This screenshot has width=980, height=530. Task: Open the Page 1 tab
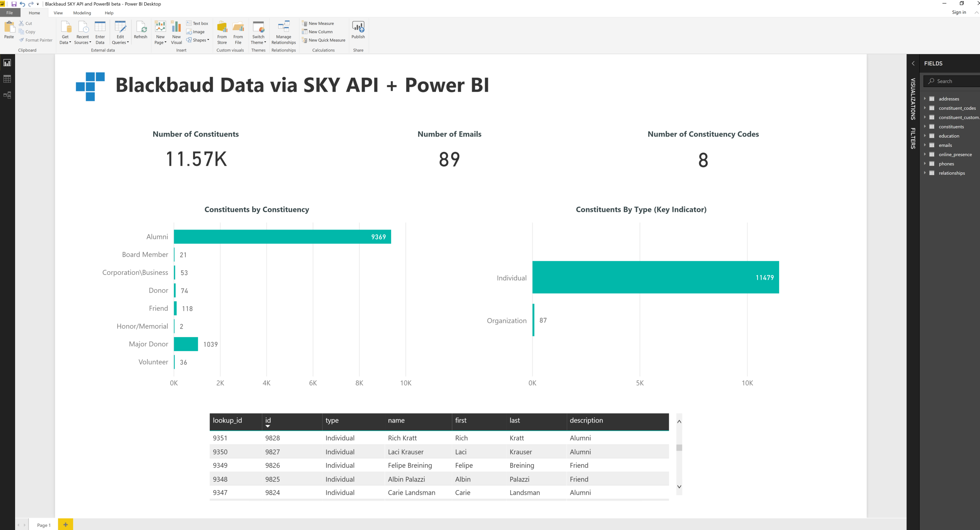(44, 525)
